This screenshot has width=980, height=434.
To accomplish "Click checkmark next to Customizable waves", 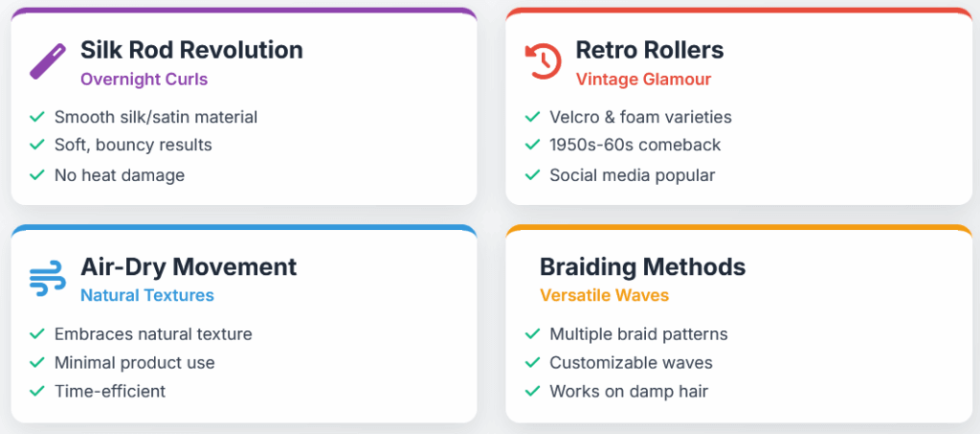I will coord(532,362).
